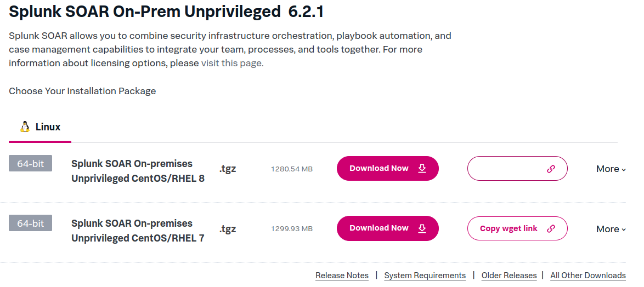Click the Unprivileged CentOS/RHEL 8 package name
The width and height of the screenshot is (644, 287).
[138, 171]
